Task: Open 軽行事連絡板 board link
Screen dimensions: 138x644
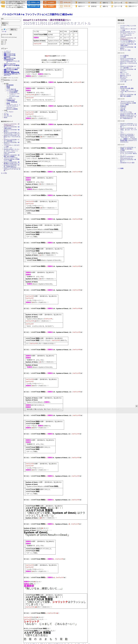Action: point(10,85)
